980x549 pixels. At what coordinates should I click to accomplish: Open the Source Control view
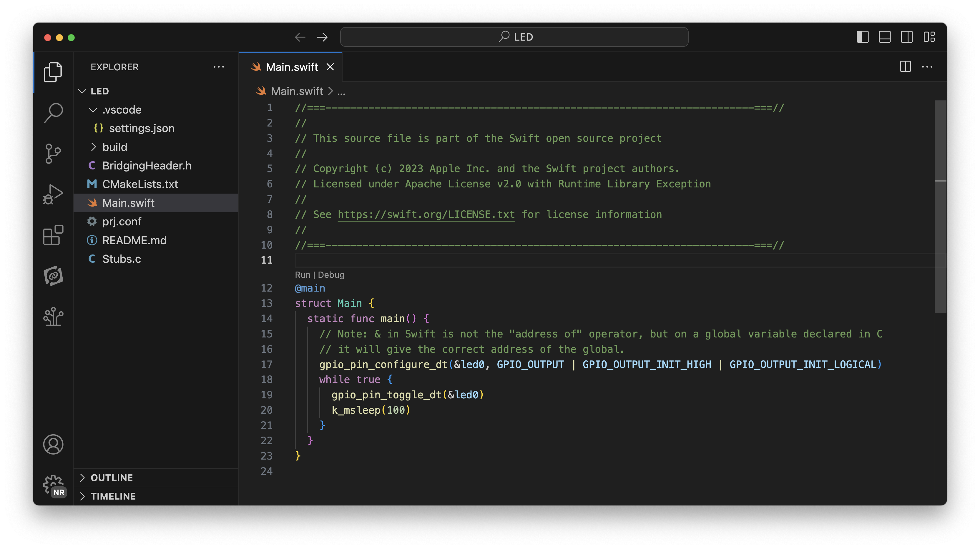pos(53,154)
